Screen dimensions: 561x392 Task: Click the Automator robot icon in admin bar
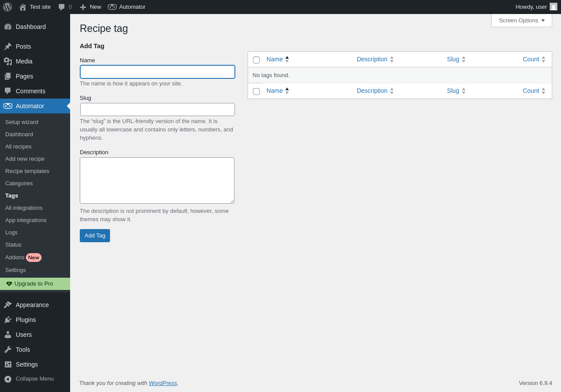pyautogui.click(x=112, y=7)
